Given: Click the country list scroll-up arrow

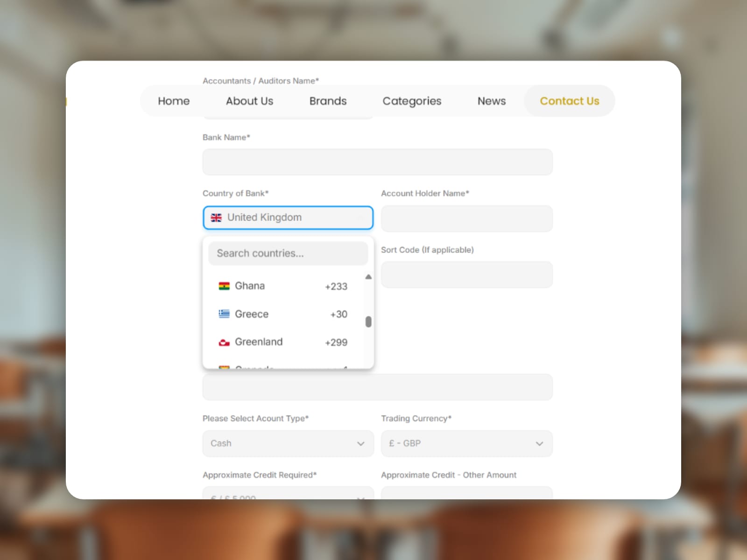Looking at the screenshot, I should [x=368, y=277].
